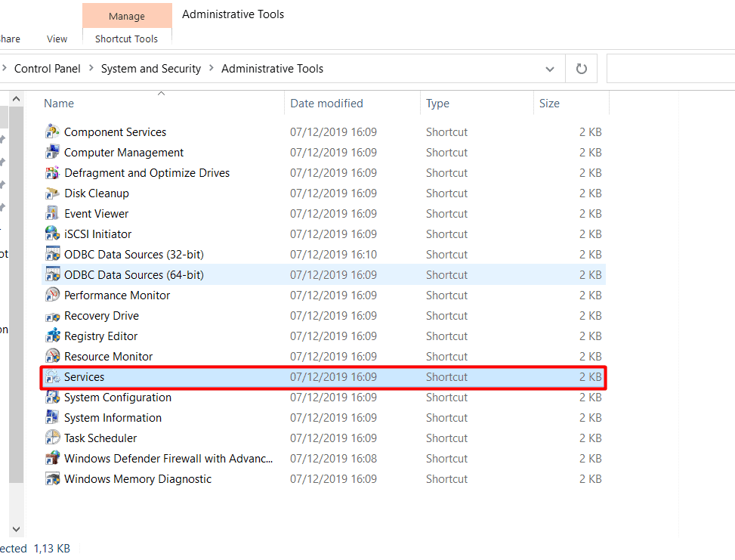This screenshot has height=560, width=735.
Task: Click the Windows Memory Diagnostic icon
Action: point(52,479)
